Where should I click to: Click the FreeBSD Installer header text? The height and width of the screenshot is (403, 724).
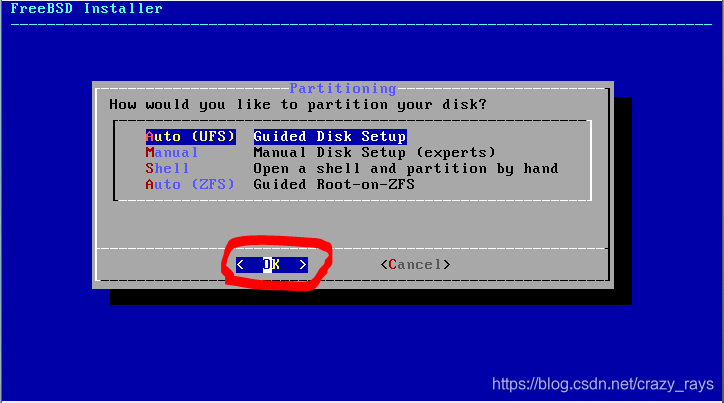point(86,8)
